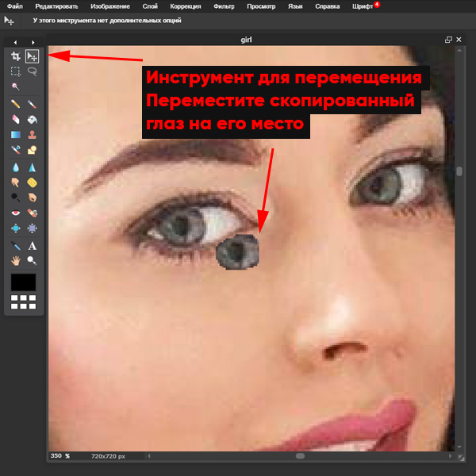Open the Слой menu
Image resolution: width=476 pixels, height=476 pixels.
pyautogui.click(x=150, y=6)
